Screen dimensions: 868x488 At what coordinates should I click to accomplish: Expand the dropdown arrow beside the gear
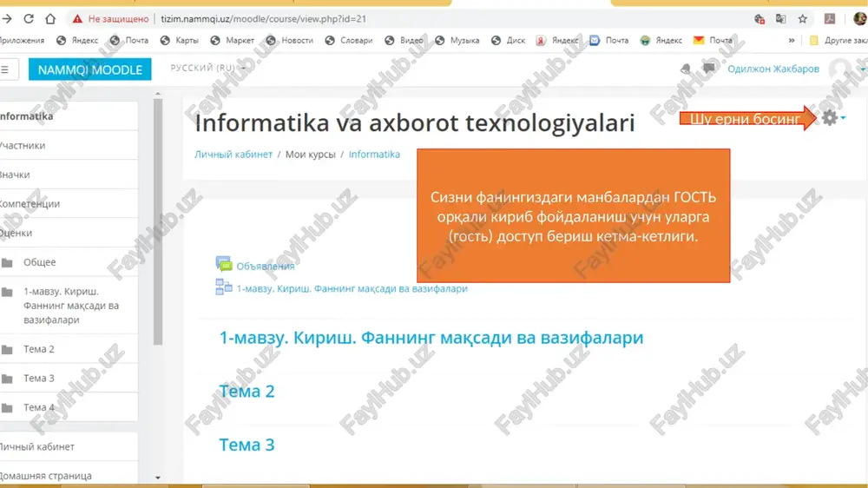[x=843, y=117]
